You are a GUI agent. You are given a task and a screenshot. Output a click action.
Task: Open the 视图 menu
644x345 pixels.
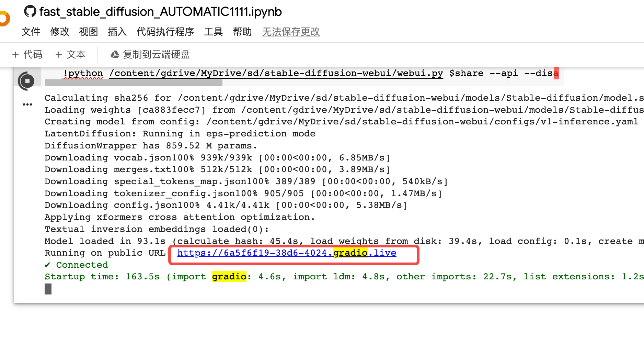tap(88, 32)
